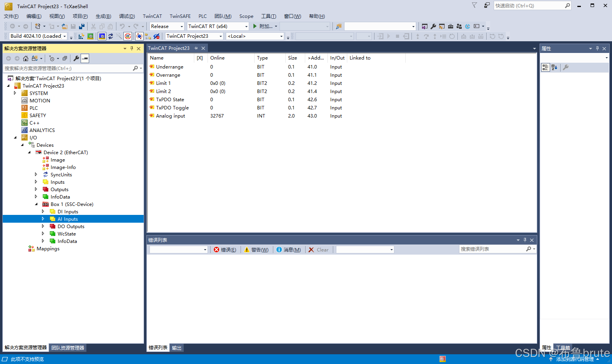Open the TwinCAT Project23 toolbar dropdown

[194, 36]
